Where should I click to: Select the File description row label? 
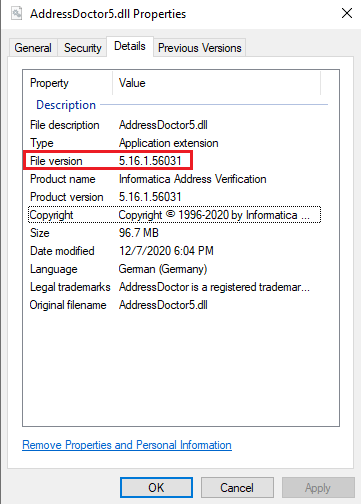pyautogui.click(x=65, y=125)
